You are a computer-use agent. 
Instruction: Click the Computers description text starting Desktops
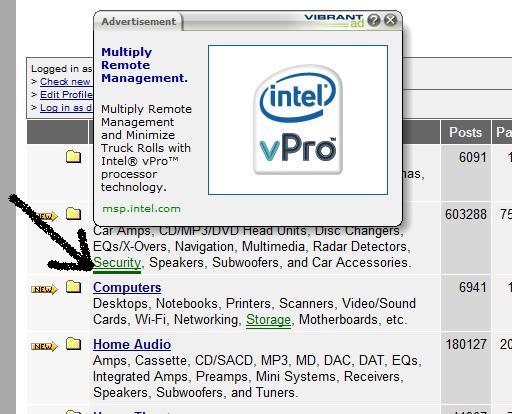254,312
